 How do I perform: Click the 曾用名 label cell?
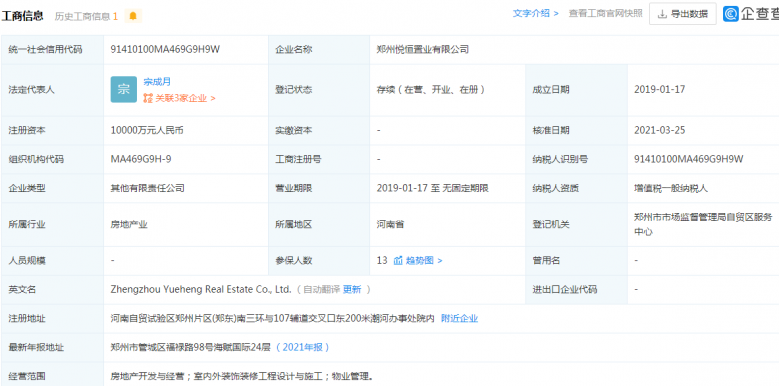(x=576, y=260)
